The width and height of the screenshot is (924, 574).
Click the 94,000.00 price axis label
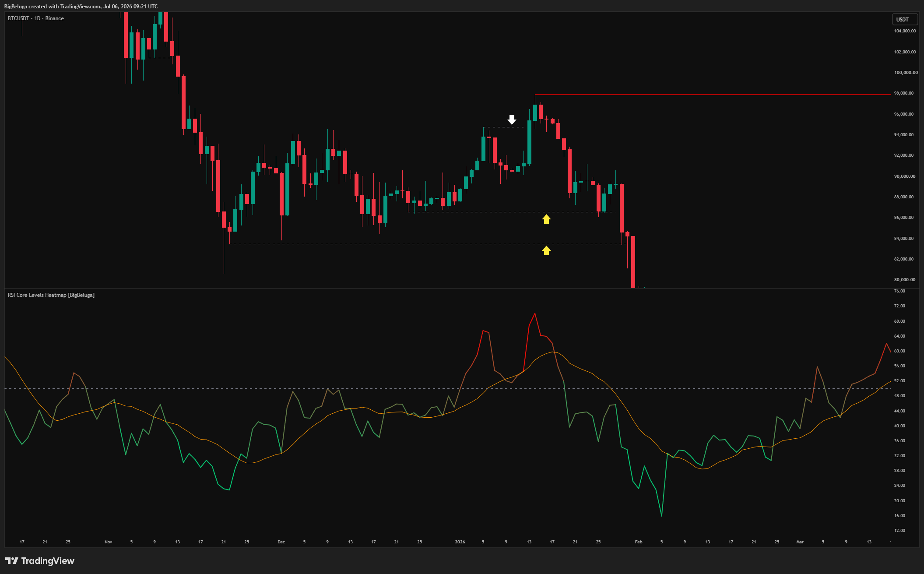[x=904, y=135]
